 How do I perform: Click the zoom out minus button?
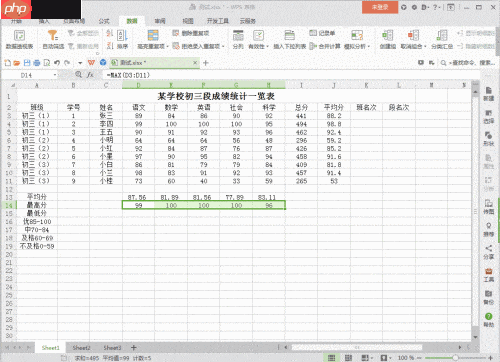point(420,358)
